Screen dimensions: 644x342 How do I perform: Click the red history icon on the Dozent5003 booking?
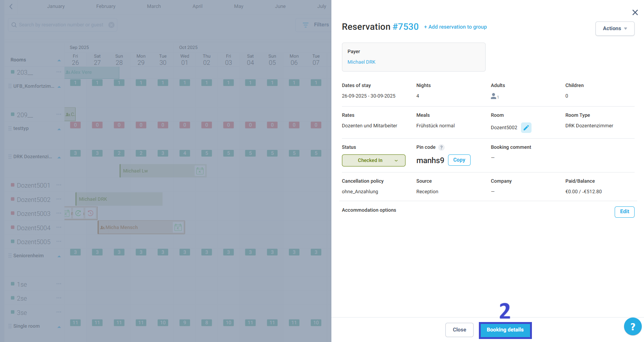coord(90,213)
